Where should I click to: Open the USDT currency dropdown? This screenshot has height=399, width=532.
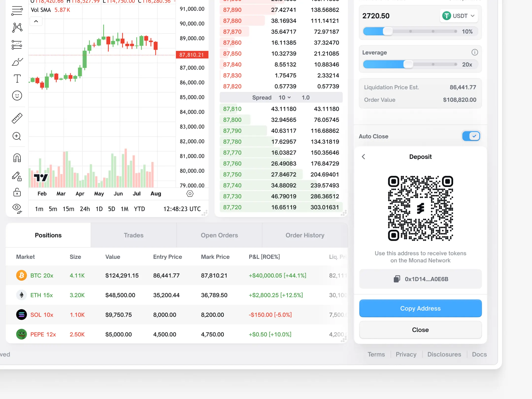point(459,16)
